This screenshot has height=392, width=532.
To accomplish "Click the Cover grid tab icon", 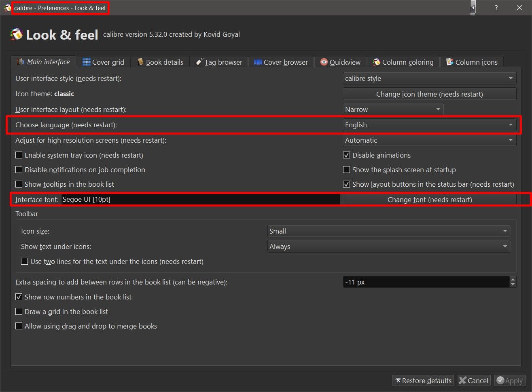I will point(86,62).
